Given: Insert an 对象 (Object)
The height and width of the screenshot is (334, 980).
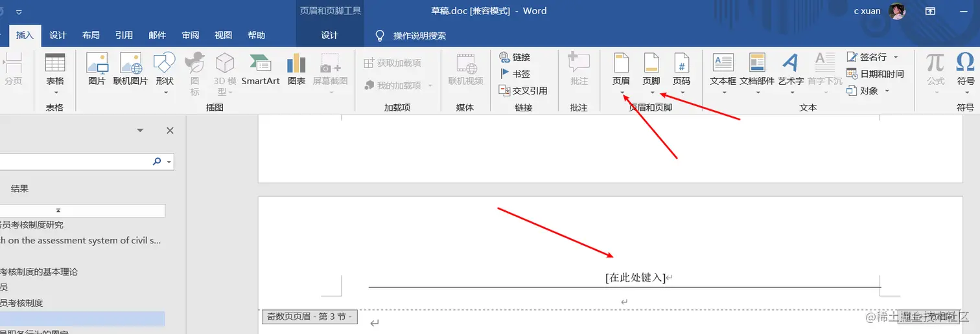Looking at the screenshot, I should [863, 91].
